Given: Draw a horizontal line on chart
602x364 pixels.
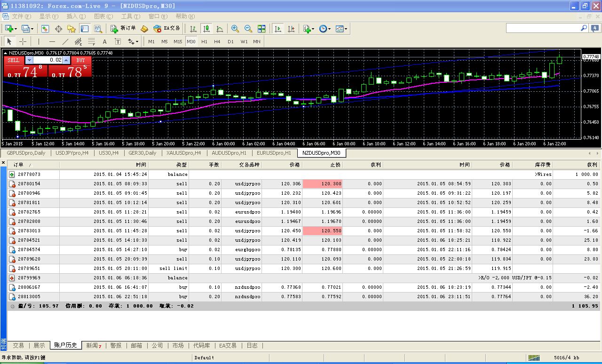Looking at the screenshot, I should (52, 41).
